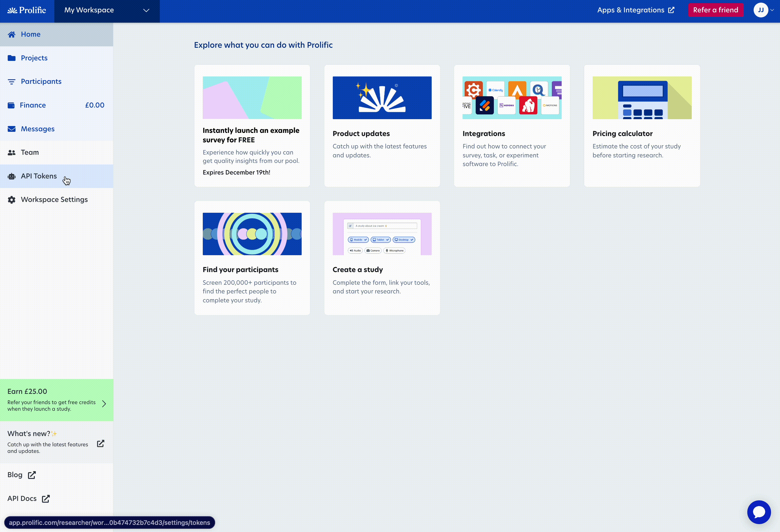Click the Projects folder icon
Viewport: 780px width, 532px height.
[x=12, y=58]
